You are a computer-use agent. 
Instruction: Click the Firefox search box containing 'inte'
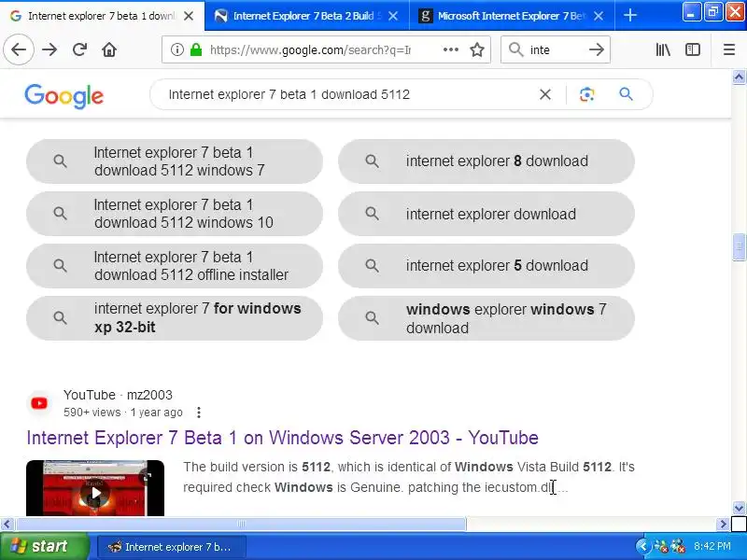(555, 49)
